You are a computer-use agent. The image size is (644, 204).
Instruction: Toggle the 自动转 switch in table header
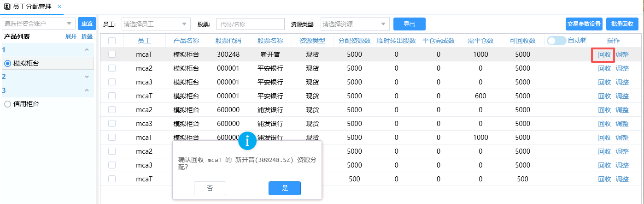(x=556, y=41)
